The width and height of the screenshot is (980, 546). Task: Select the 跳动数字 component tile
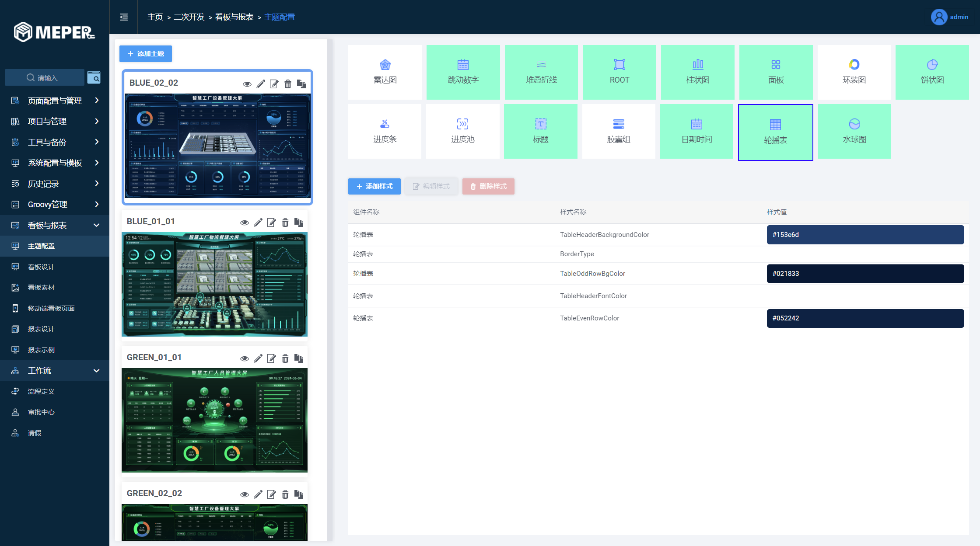pyautogui.click(x=463, y=72)
